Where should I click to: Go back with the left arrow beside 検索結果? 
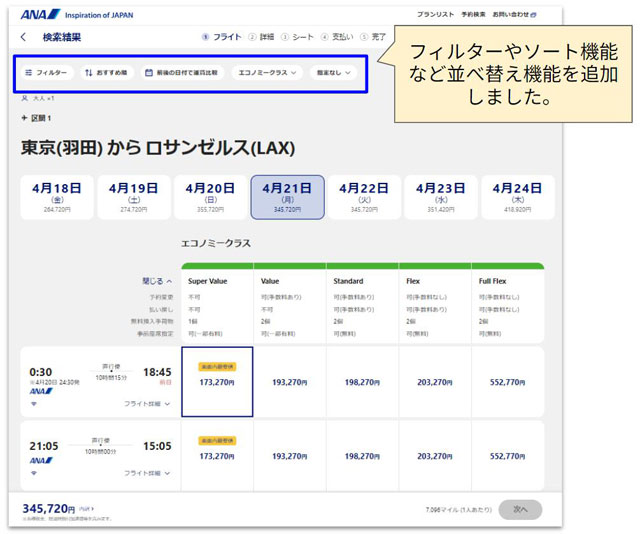24,37
